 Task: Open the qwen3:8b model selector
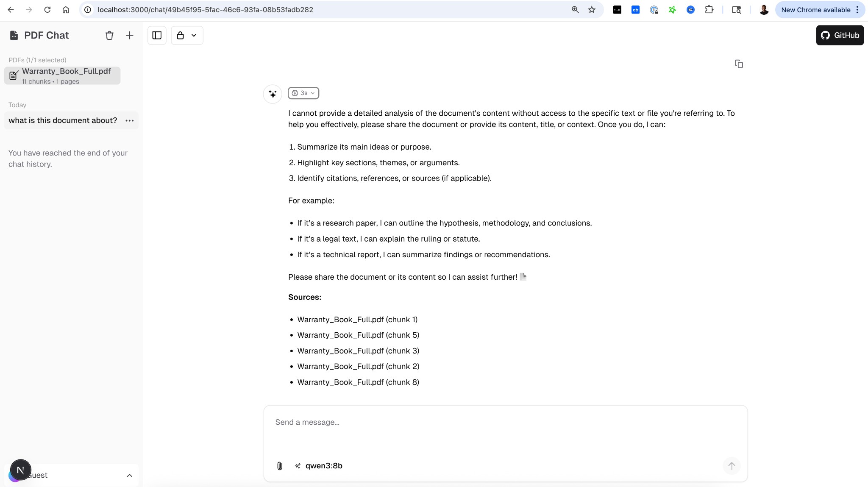coord(319,466)
